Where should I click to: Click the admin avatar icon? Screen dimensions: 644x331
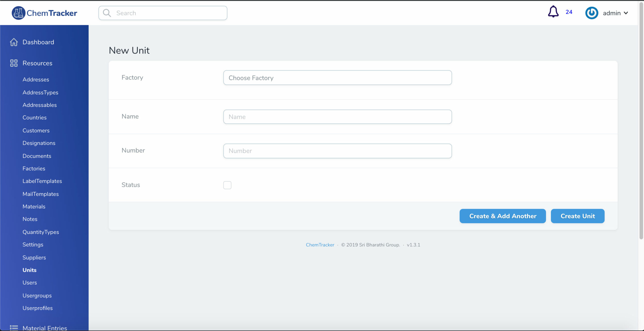591,13
